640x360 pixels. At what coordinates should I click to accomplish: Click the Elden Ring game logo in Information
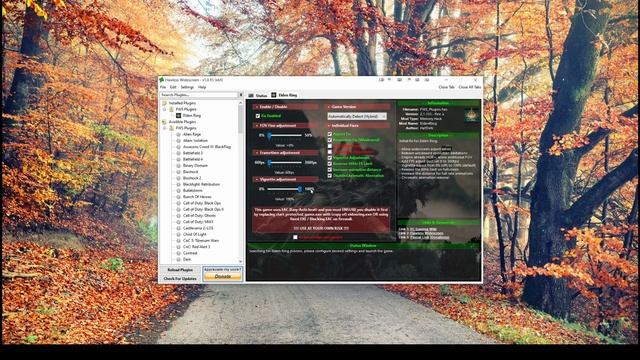pos(471,115)
